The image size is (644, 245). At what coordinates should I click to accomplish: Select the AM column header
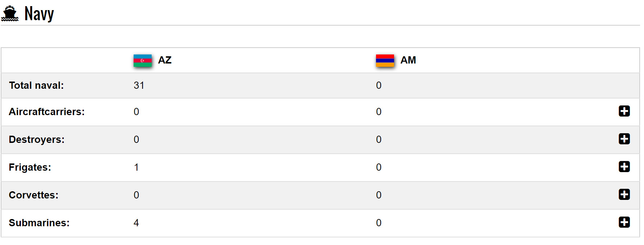[x=408, y=60]
